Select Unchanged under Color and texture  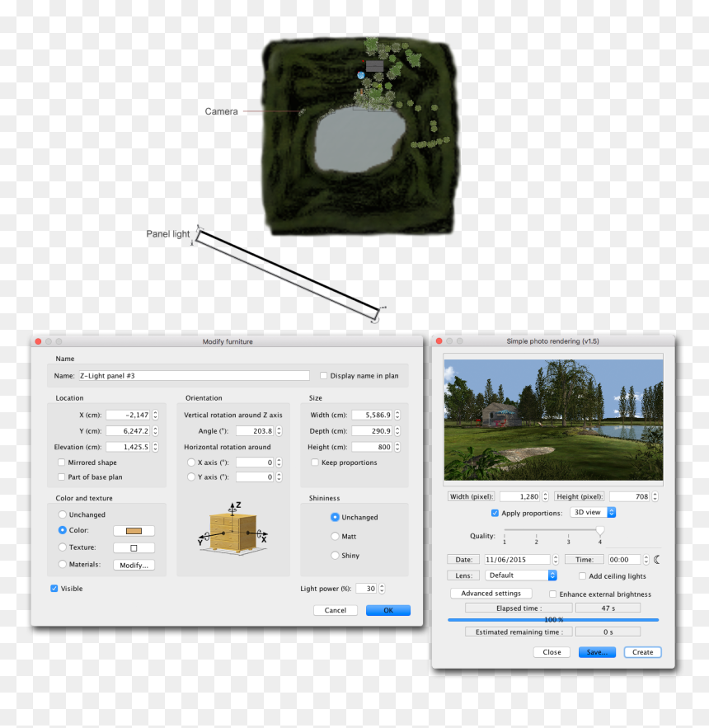click(x=62, y=514)
